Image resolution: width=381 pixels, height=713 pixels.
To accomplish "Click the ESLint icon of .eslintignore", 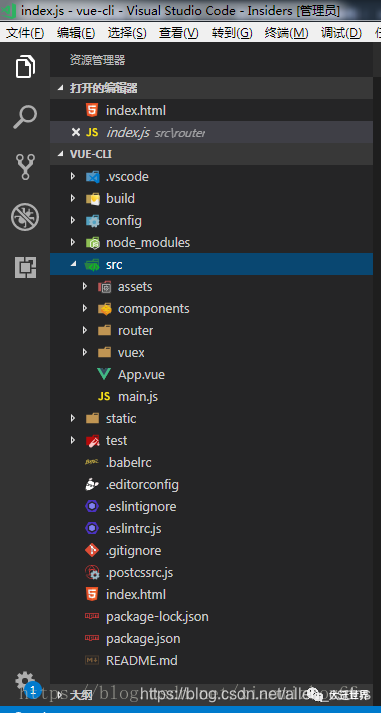I will click(92, 507).
